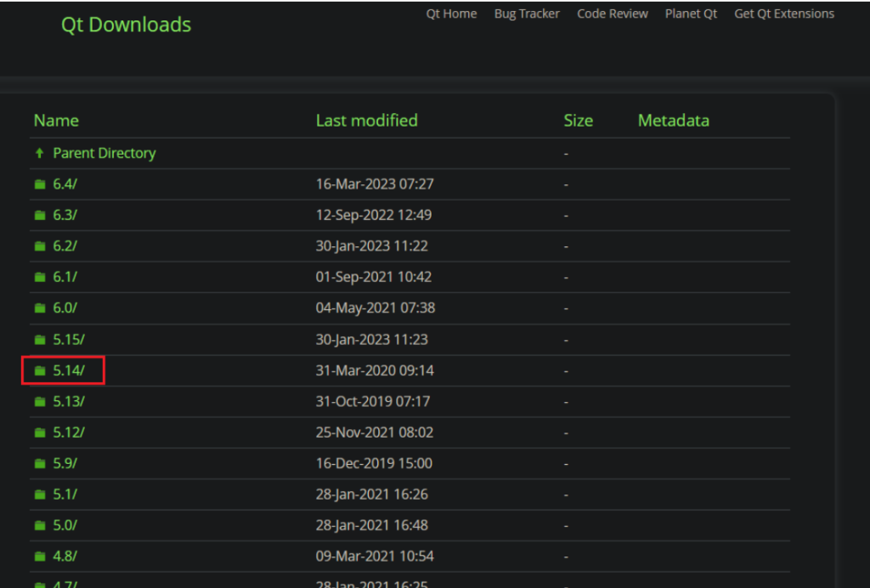
Task: Open the 6.4/ directory link
Action: 65,184
